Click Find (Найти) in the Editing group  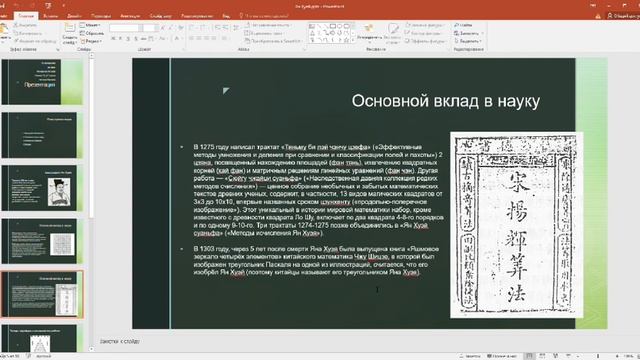[x=463, y=25]
